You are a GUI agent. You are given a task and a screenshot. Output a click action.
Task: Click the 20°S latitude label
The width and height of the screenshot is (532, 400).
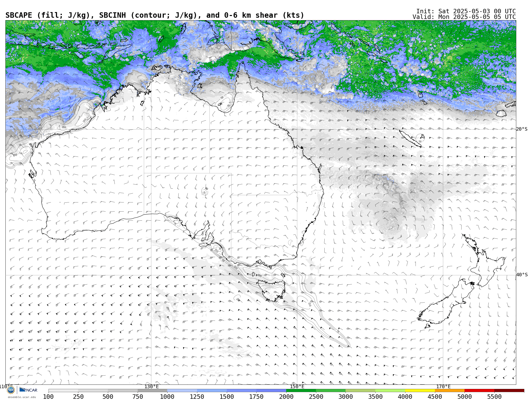click(x=522, y=129)
